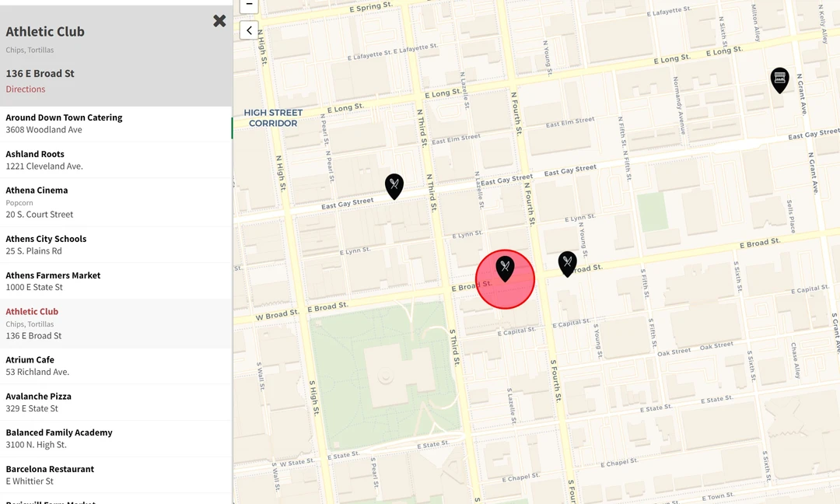The image size is (840, 504).
Task: Open Ashland Roots list entry
Action: pos(116,160)
